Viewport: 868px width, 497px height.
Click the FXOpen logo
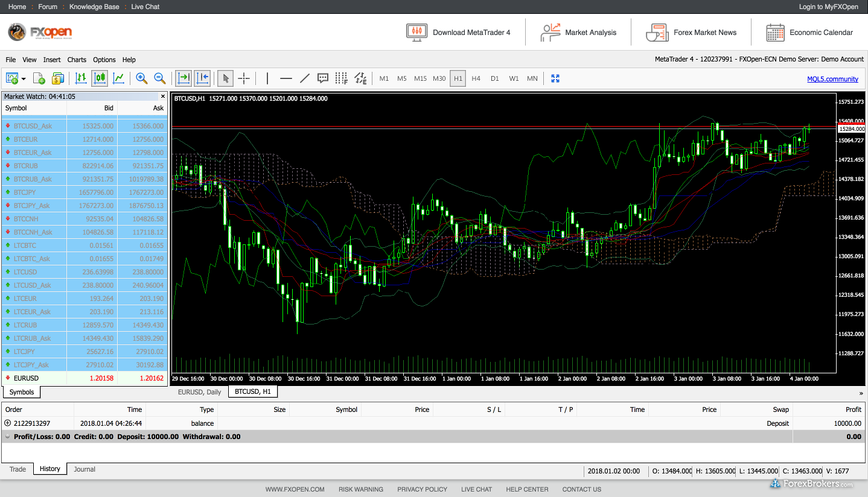tap(40, 33)
